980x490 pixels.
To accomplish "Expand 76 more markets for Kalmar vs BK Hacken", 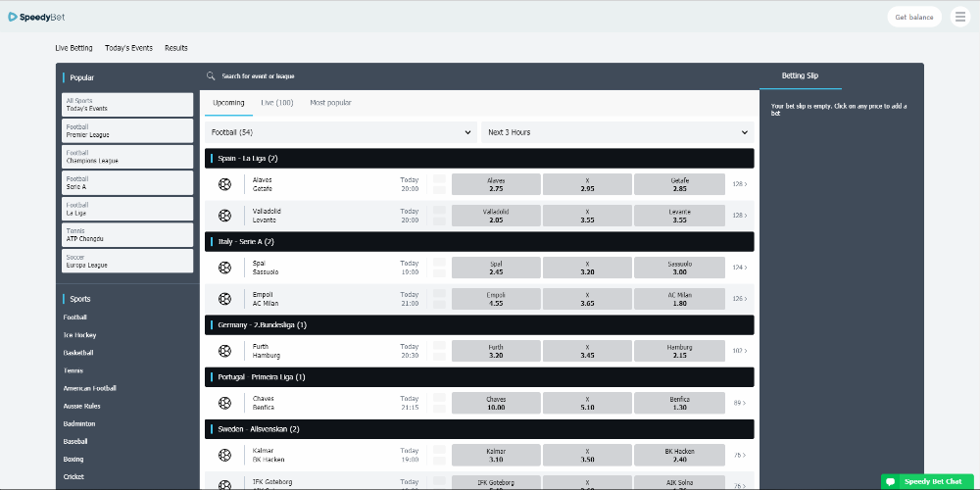I will point(740,455).
